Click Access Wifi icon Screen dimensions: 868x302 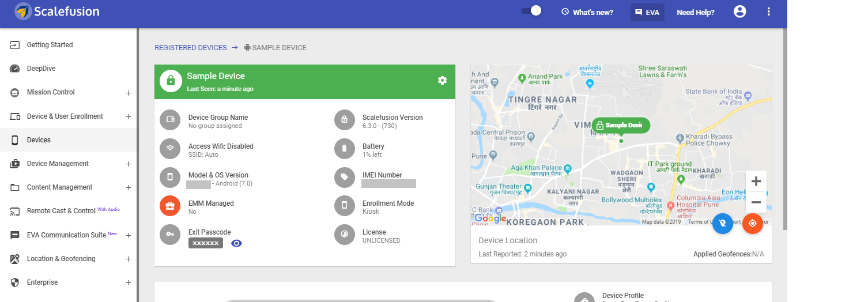tap(170, 148)
